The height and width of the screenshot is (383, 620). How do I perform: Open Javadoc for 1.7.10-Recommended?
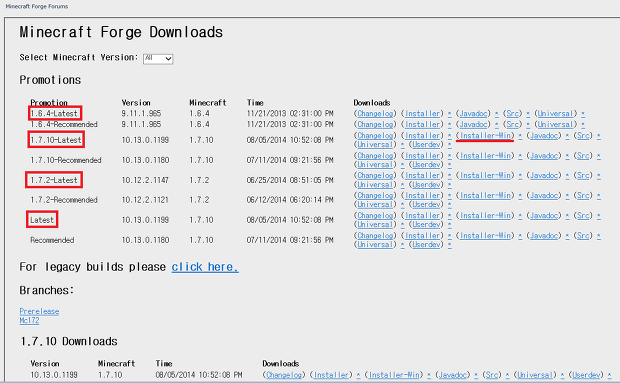coord(544,156)
